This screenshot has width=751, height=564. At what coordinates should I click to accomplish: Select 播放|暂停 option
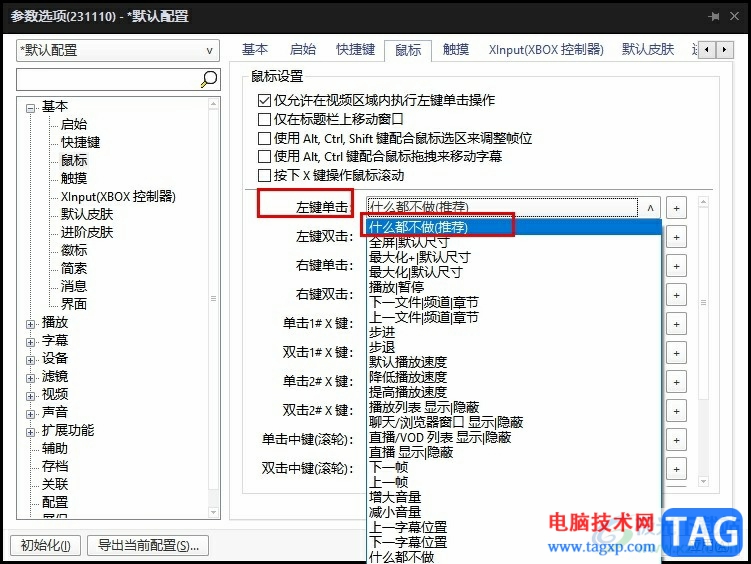pyautogui.click(x=514, y=287)
